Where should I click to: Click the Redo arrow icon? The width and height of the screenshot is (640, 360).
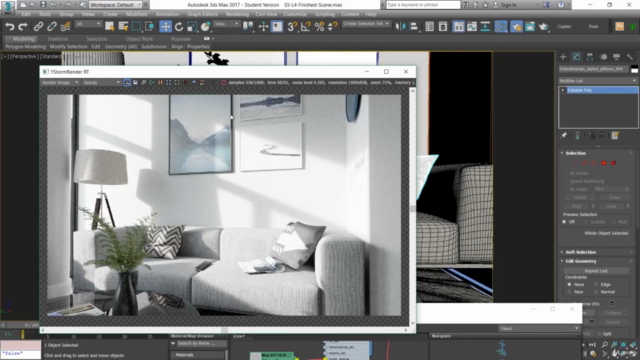point(23,27)
